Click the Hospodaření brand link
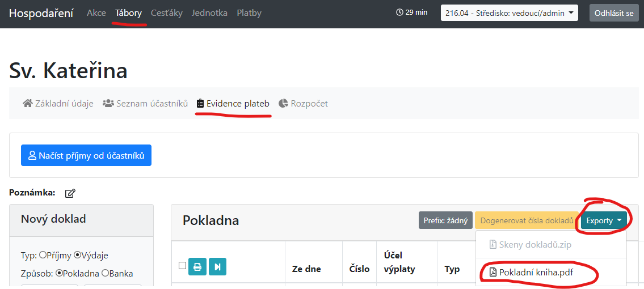The width and height of the screenshot is (644, 289). [41, 12]
